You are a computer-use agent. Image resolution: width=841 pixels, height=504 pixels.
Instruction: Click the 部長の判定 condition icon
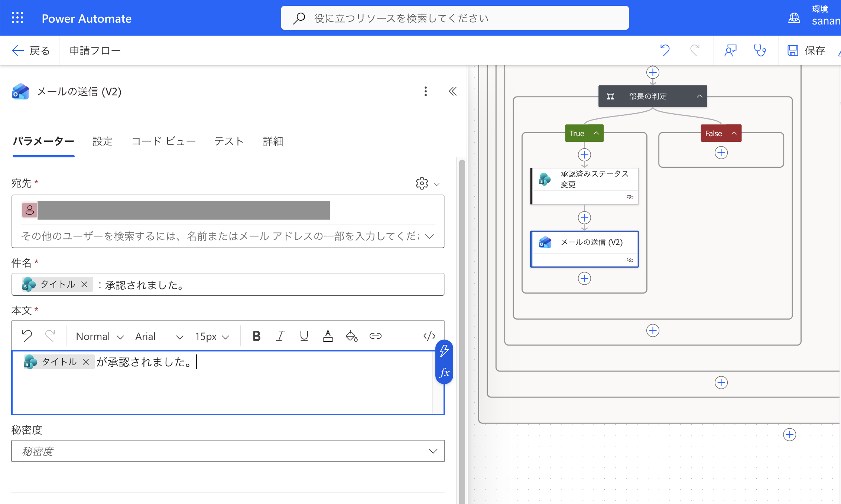pos(610,96)
